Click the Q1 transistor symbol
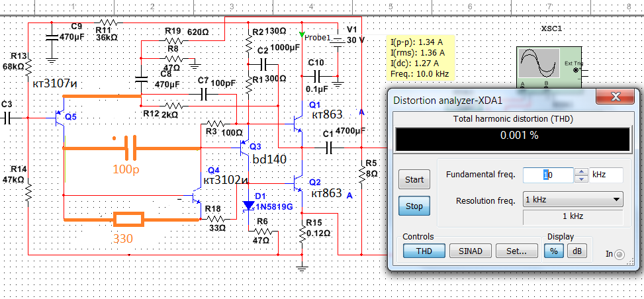 298,123
